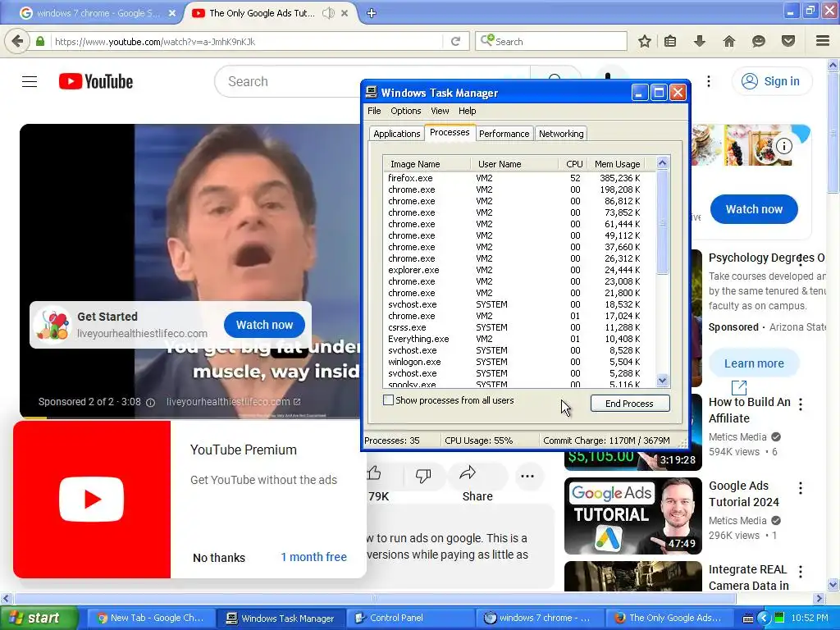Image resolution: width=840 pixels, height=630 pixels.
Task: Like the video with thumbs up
Action: tap(374, 473)
